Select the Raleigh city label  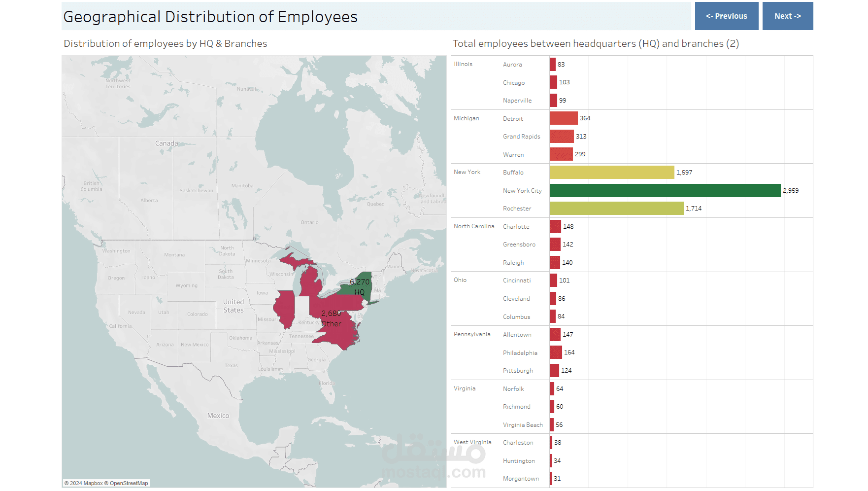coord(513,263)
